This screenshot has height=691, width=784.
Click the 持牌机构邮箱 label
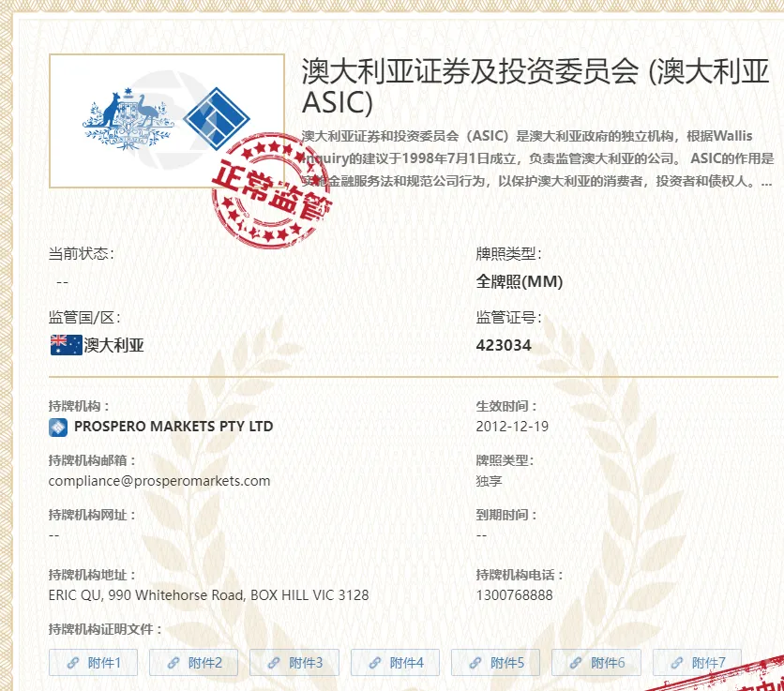click(x=91, y=460)
